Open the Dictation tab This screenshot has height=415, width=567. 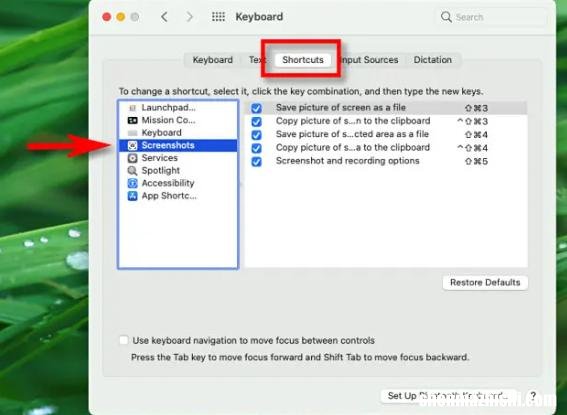point(432,60)
